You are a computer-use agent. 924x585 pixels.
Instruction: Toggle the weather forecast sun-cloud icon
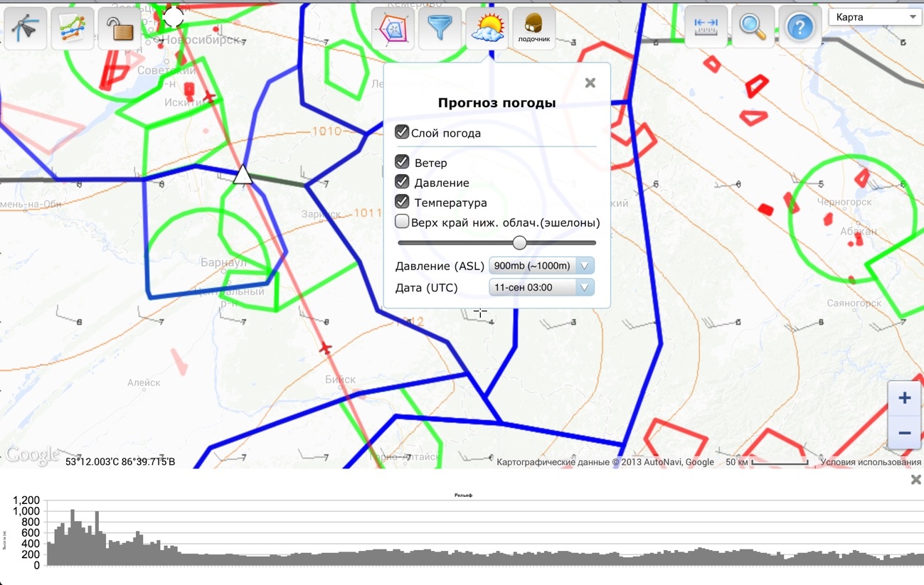tap(487, 28)
